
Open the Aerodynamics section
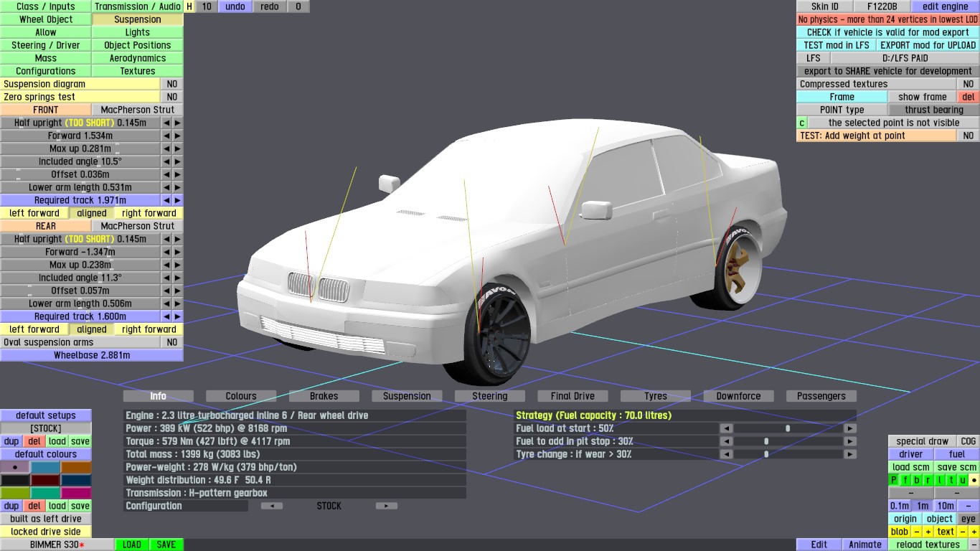(x=138, y=58)
